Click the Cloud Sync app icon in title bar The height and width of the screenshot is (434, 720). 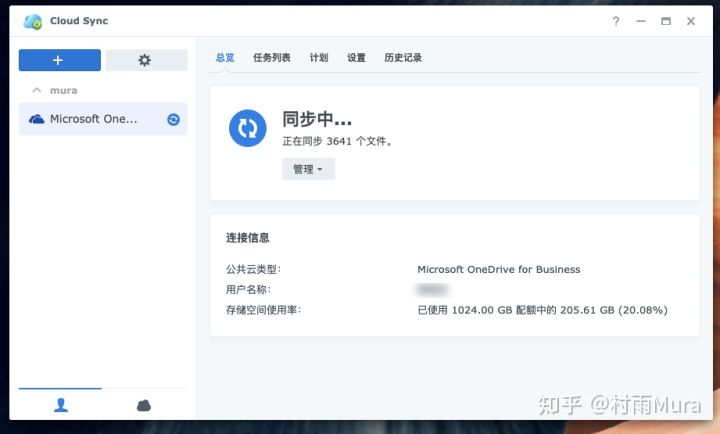(33, 21)
